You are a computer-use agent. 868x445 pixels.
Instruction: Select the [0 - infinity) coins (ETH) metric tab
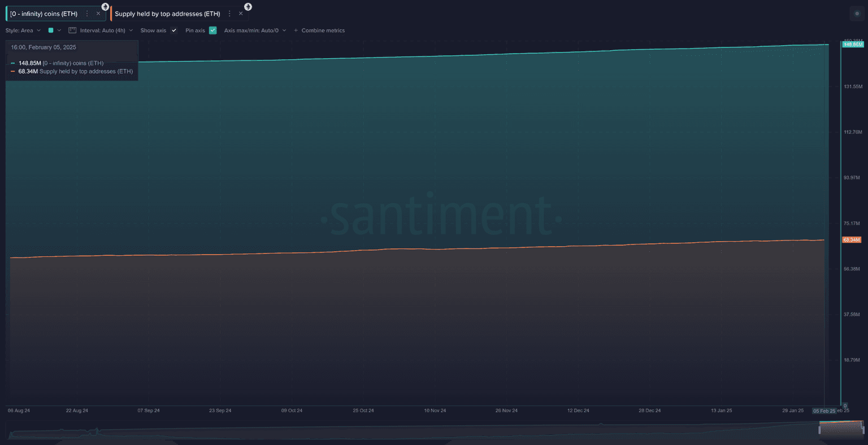point(44,14)
